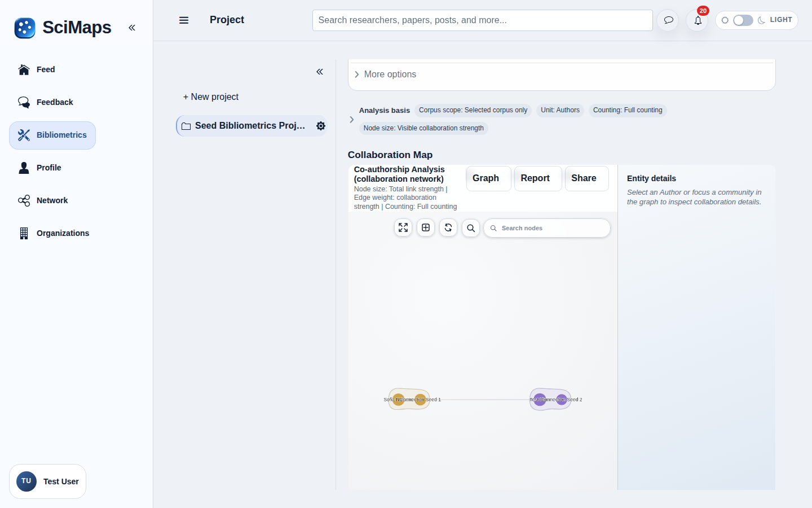Open the notifications bell
This screenshot has width=812, height=508.
698,20
